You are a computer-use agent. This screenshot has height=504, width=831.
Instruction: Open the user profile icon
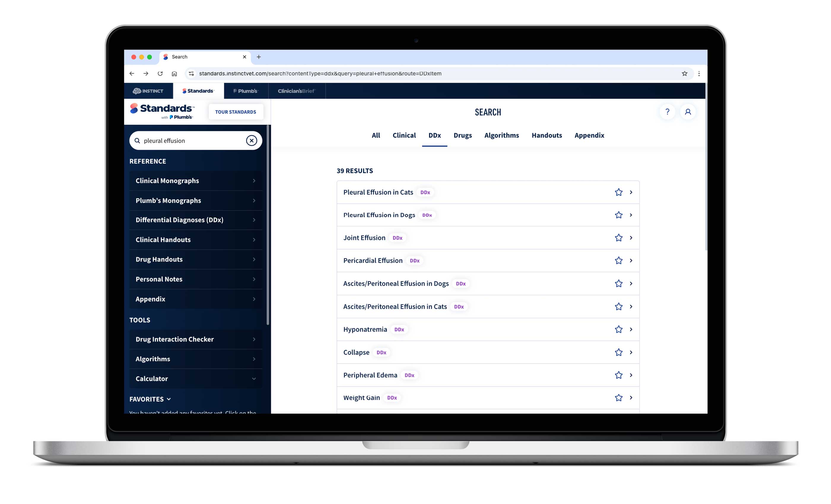(x=688, y=111)
